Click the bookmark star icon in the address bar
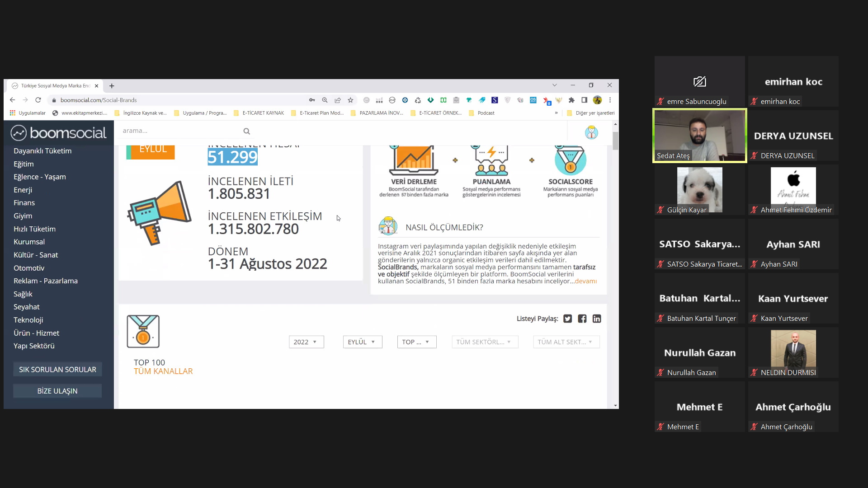The height and width of the screenshot is (488, 868). pos(350,100)
